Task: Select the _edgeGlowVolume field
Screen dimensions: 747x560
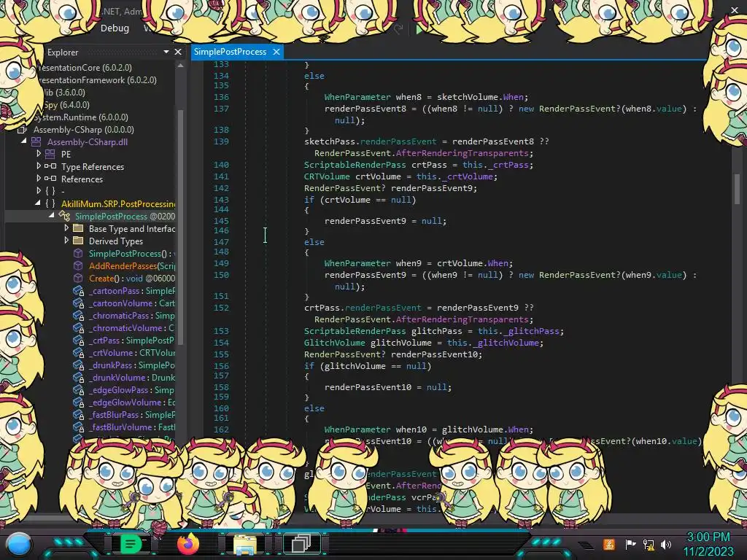Action: pyautogui.click(x=132, y=402)
